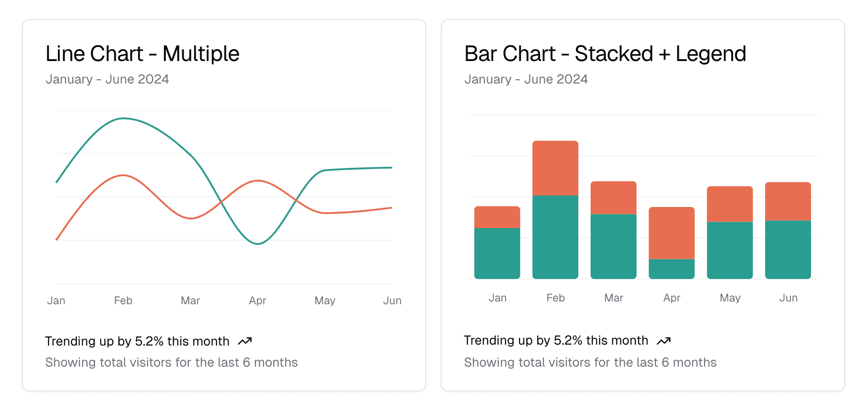868x402 pixels.
Task: Select the teal segment of the Feb bar
Action: click(555, 237)
